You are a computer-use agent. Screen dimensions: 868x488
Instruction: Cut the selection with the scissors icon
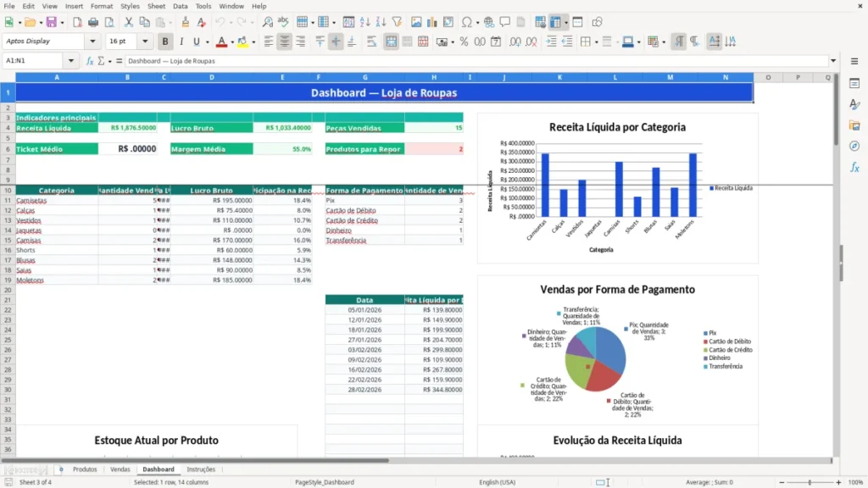(129, 22)
